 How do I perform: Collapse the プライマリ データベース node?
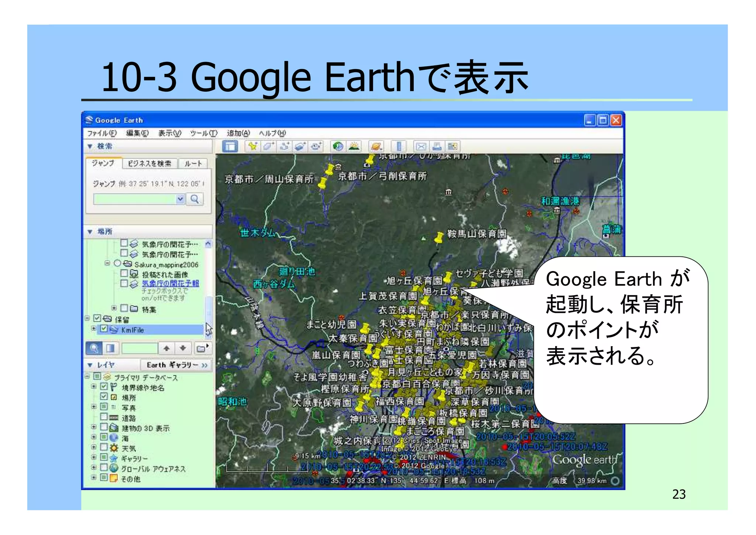point(87,376)
